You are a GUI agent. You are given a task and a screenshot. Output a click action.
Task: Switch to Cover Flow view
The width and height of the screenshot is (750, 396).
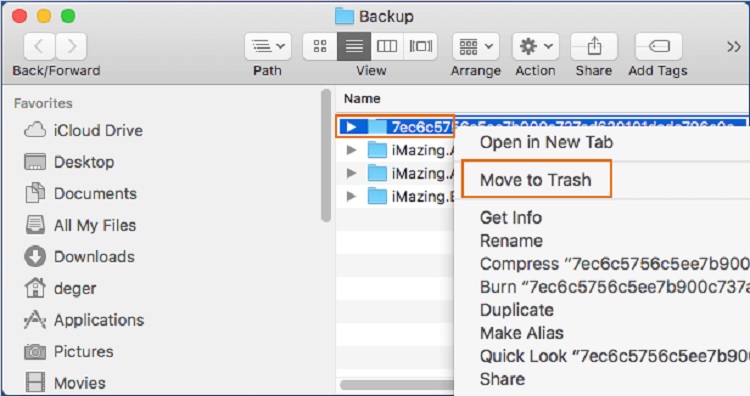pyautogui.click(x=420, y=46)
